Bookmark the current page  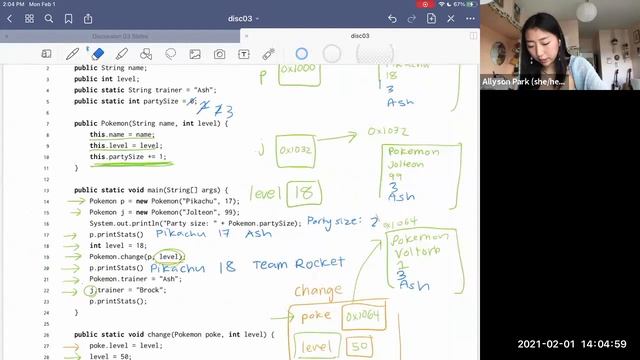point(69,19)
